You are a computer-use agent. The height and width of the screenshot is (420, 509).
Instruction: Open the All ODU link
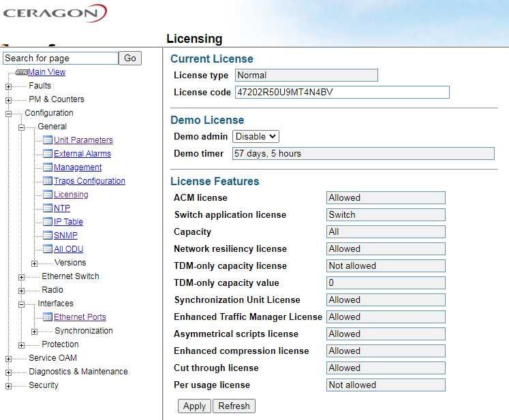(69, 249)
